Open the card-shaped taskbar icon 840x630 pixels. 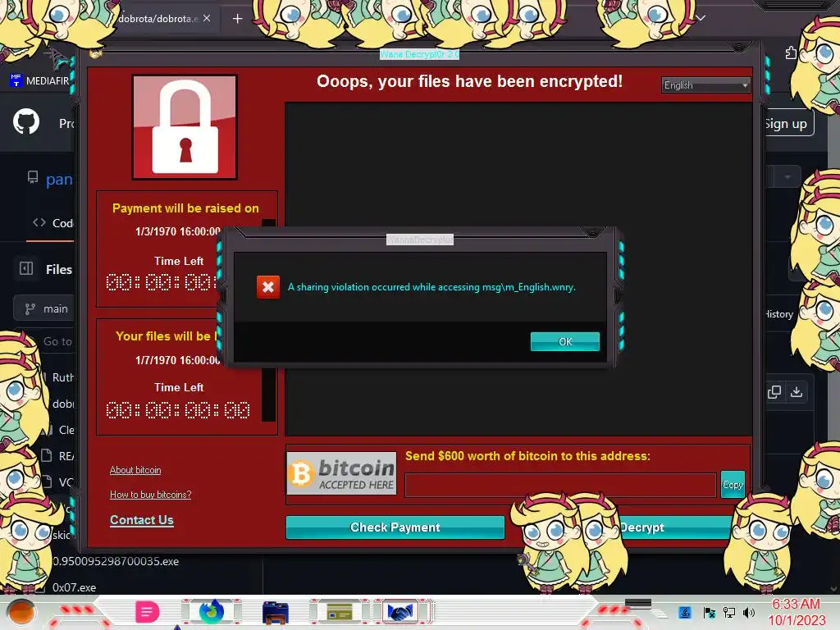coord(339,612)
